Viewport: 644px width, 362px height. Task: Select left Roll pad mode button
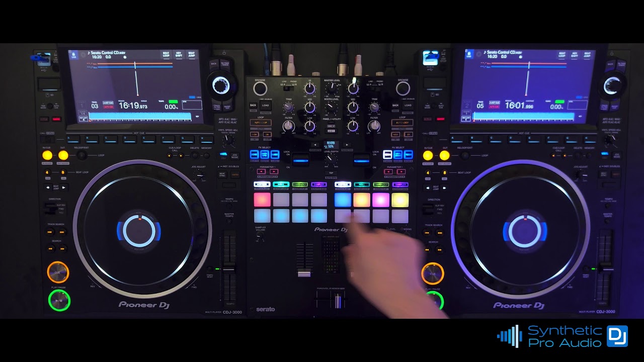[281, 185]
